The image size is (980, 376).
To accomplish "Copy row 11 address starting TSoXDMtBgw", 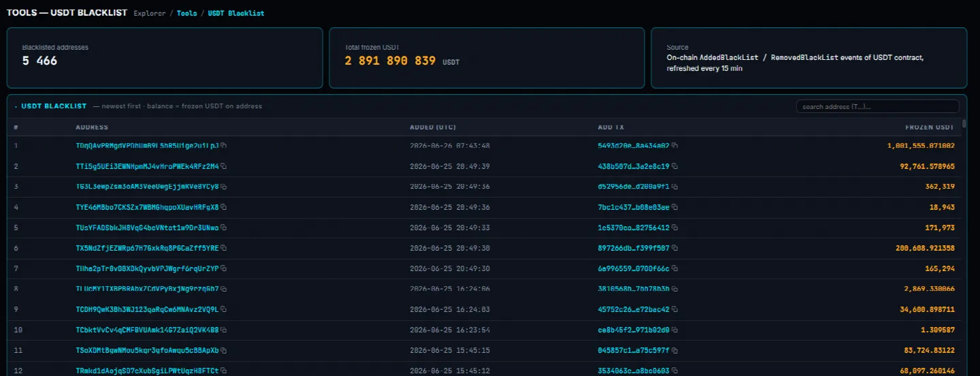I will [223, 350].
